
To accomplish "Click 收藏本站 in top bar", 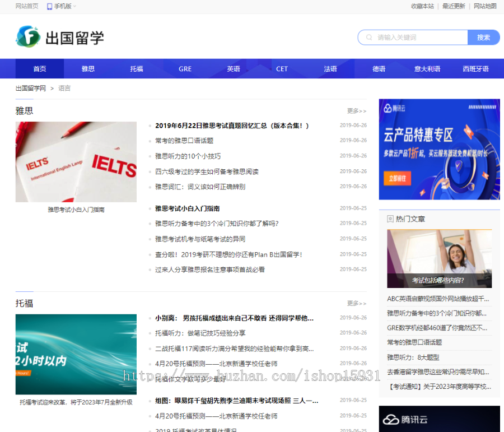I will click(x=422, y=6).
